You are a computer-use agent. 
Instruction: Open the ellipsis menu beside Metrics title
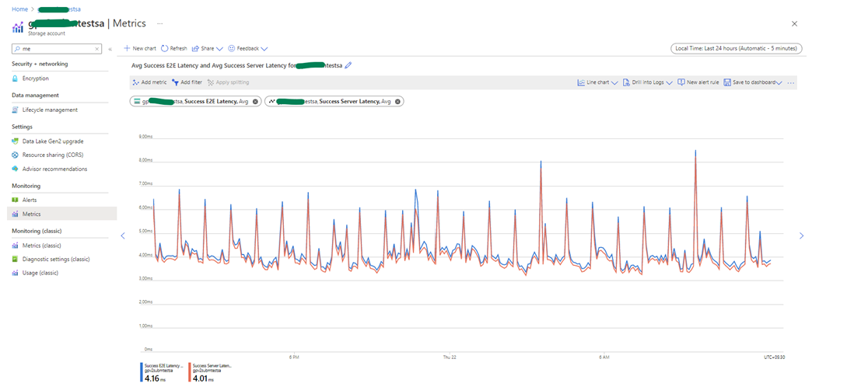tap(160, 24)
